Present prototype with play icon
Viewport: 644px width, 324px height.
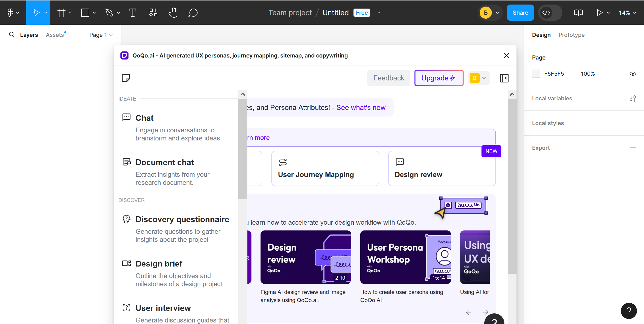pyautogui.click(x=599, y=13)
